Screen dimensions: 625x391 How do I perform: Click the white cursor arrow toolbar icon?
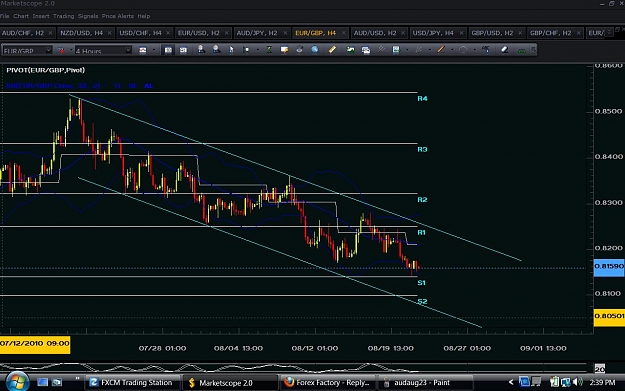pyautogui.click(x=231, y=50)
